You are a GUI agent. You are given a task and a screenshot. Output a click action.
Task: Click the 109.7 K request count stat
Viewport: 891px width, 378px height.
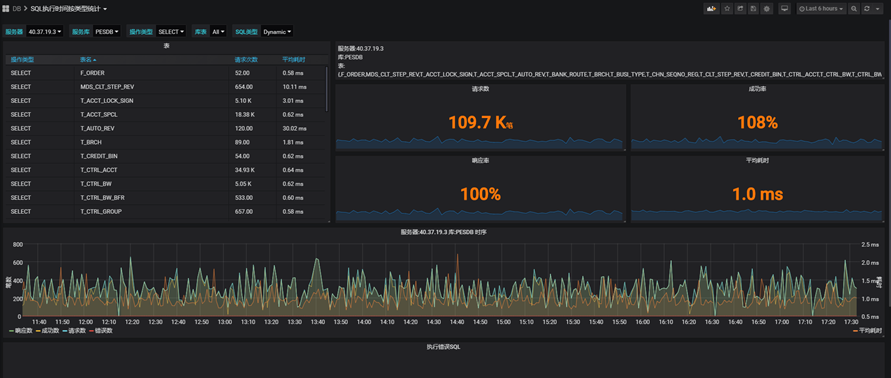click(x=480, y=122)
